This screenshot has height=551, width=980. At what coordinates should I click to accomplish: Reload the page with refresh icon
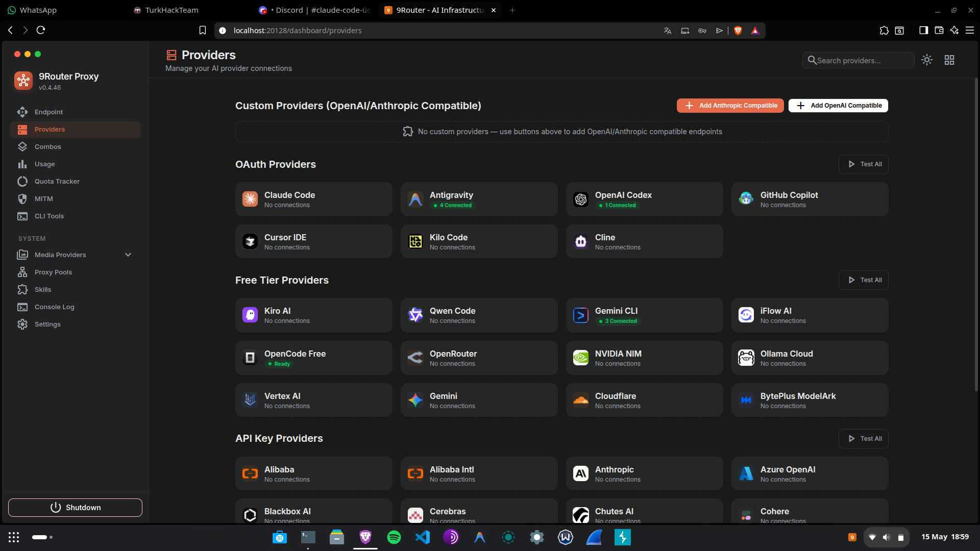(x=41, y=30)
